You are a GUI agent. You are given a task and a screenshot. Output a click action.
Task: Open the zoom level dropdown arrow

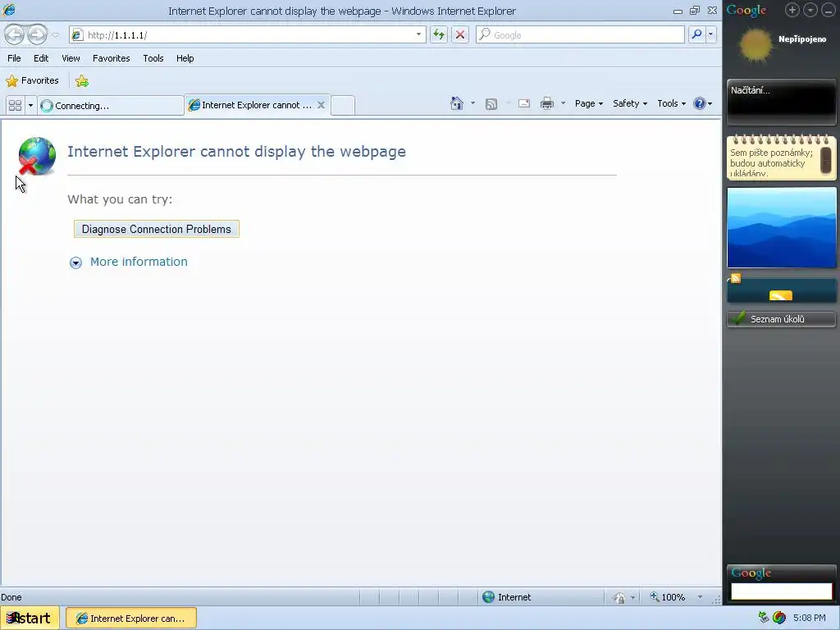click(700, 597)
